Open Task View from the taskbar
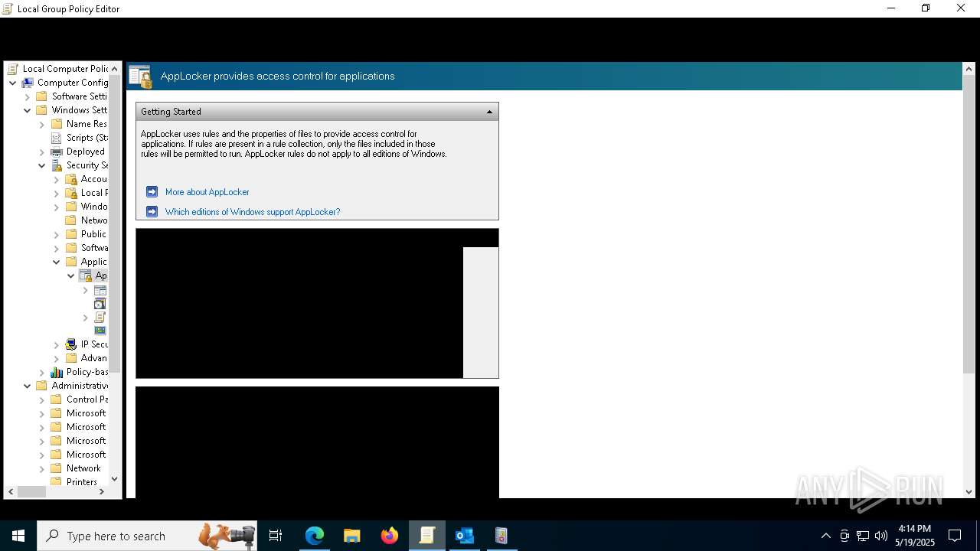The width and height of the screenshot is (980, 551). point(276,536)
